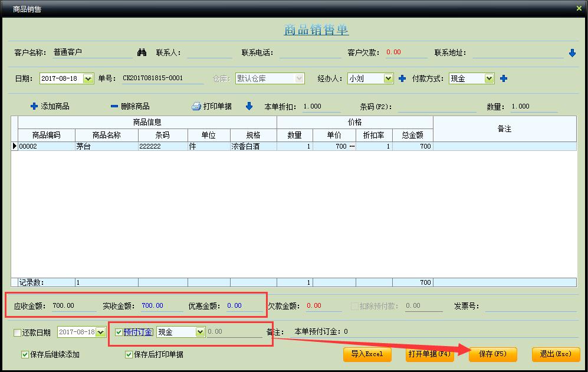Click the blue plus beside 经办人
The image size is (588, 372).
402,78
